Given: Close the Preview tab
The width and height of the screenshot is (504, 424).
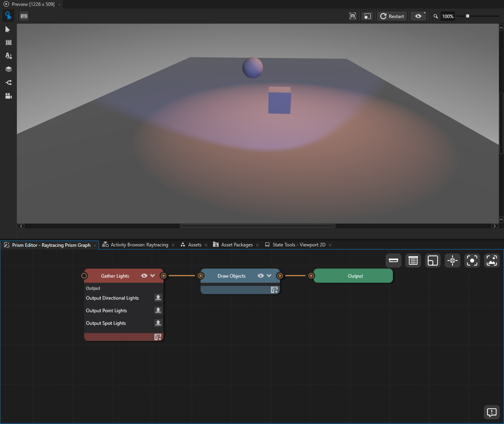Looking at the screenshot, I should coord(59,5).
